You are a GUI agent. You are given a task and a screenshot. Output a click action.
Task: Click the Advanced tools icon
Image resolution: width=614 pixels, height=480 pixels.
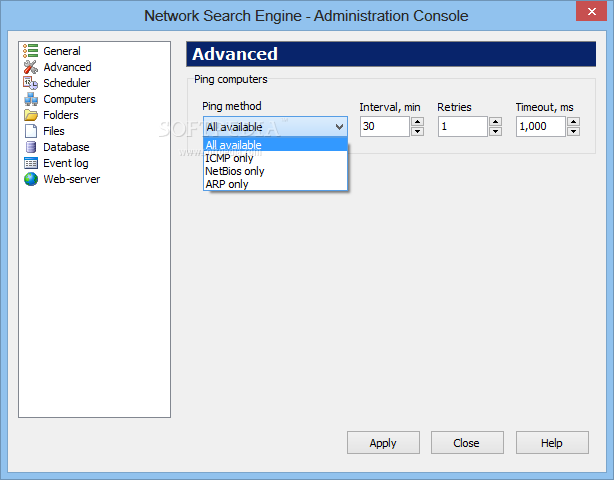click(x=31, y=67)
